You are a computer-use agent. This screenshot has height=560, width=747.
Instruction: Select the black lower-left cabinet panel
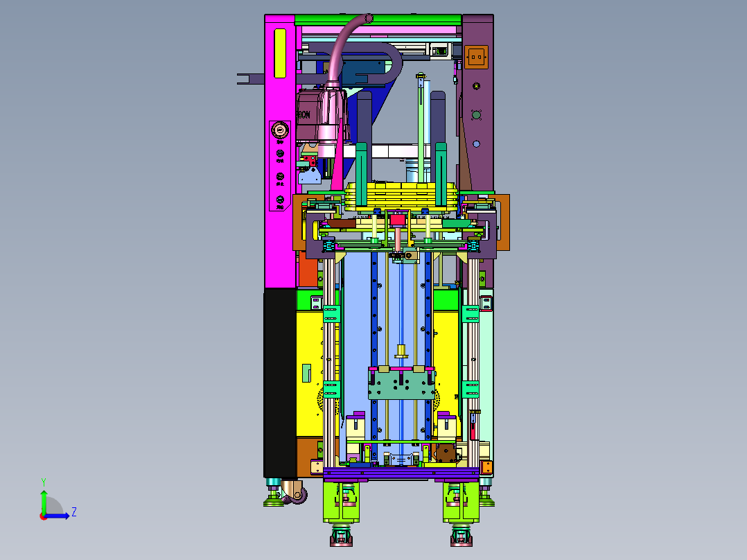point(280,383)
